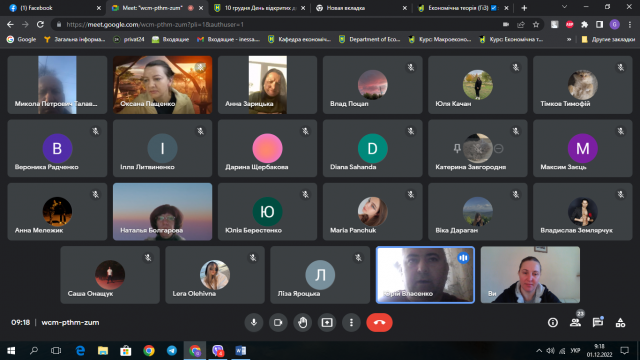The width and height of the screenshot is (640, 360).
Task: Open the Windows Start menu
Action: point(11,351)
